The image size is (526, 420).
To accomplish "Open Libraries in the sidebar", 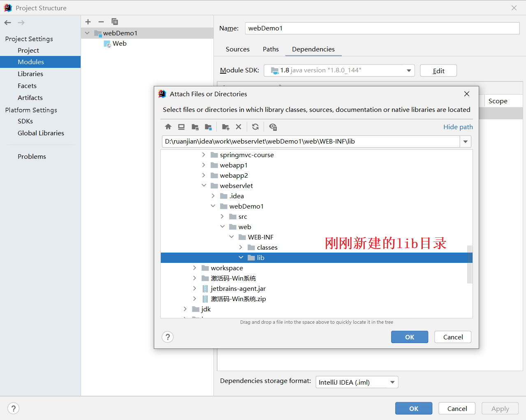I will click(30, 74).
